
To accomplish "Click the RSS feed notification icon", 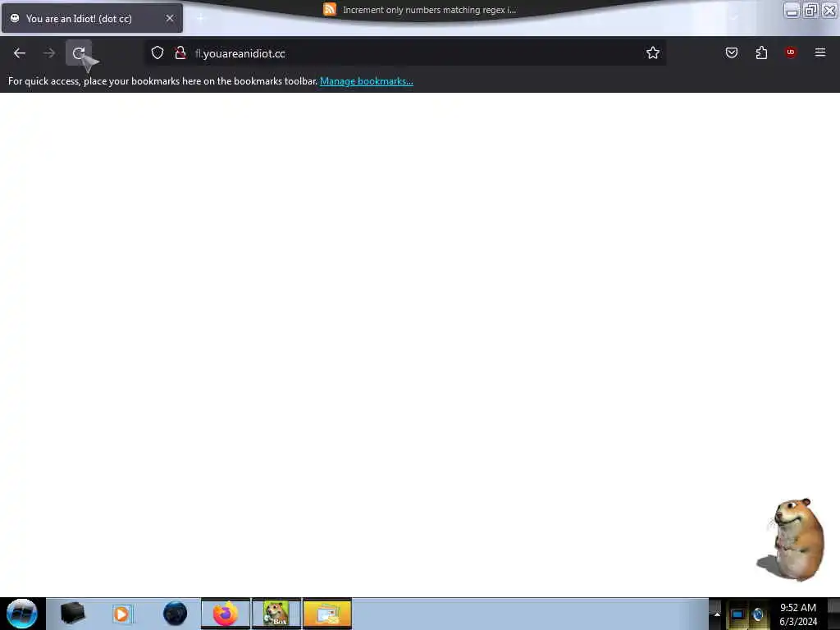I will (330, 9).
